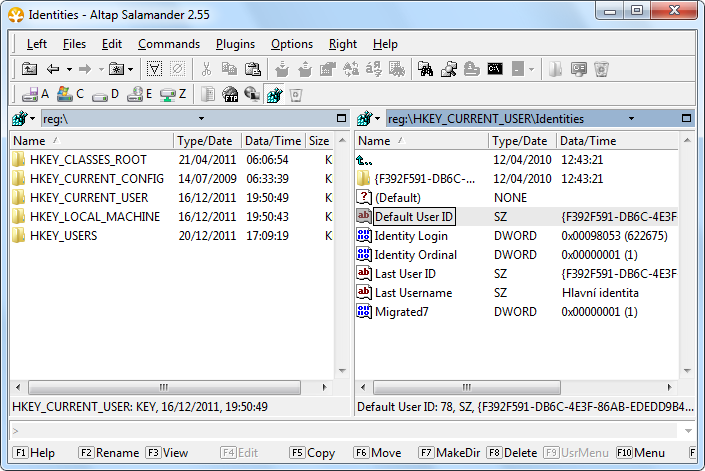The image size is (705, 471).
Task: Click the F8 Delete button
Action: tap(512, 453)
